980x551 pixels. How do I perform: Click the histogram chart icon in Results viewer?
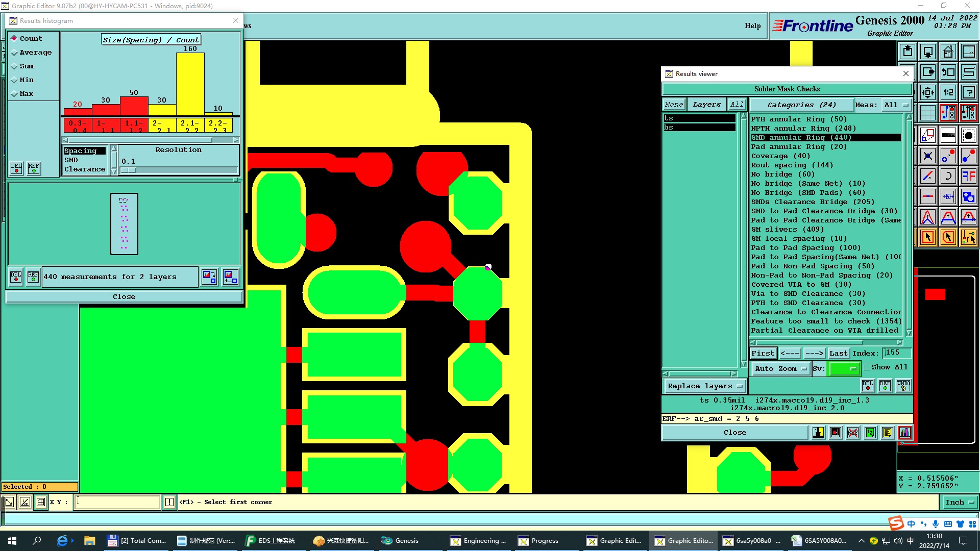pyautogui.click(x=905, y=433)
